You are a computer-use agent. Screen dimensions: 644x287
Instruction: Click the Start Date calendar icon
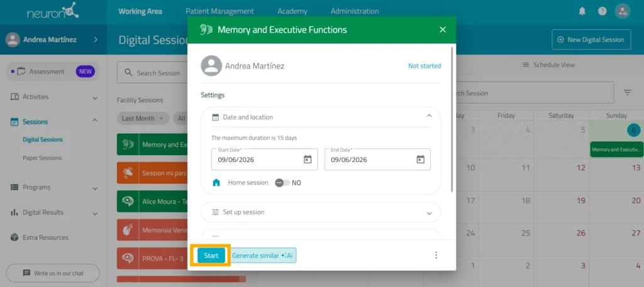(308, 160)
